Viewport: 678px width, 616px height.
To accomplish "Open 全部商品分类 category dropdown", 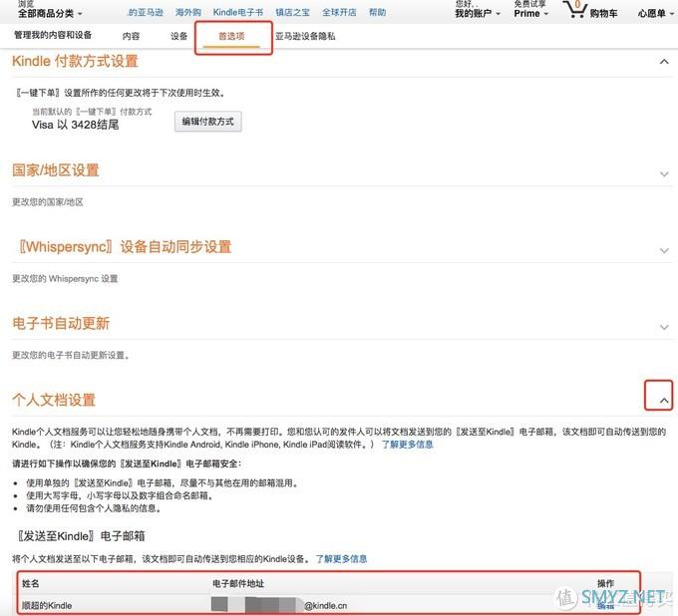I will [49, 13].
